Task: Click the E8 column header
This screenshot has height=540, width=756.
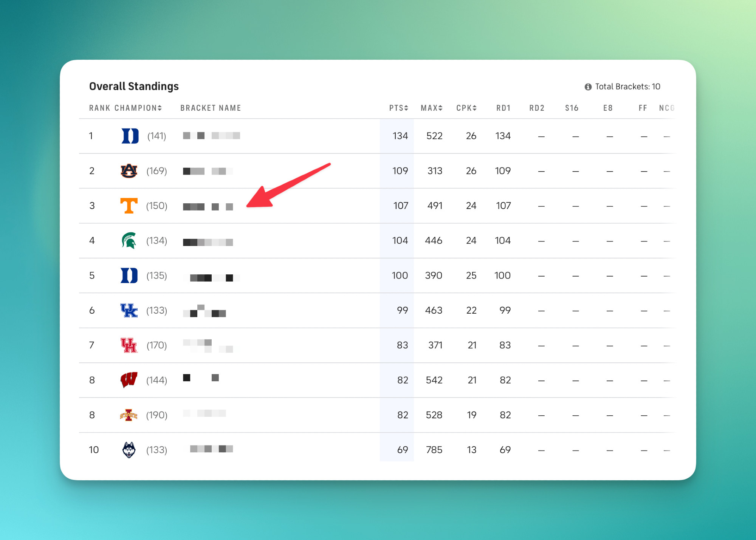Action: (x=608, y=108)
